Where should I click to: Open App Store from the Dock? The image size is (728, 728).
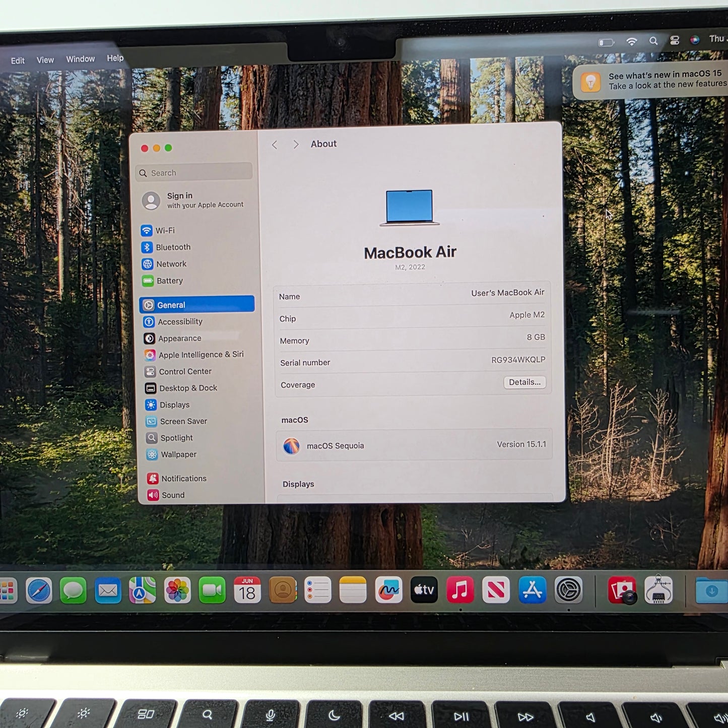[x=532, y=590]
